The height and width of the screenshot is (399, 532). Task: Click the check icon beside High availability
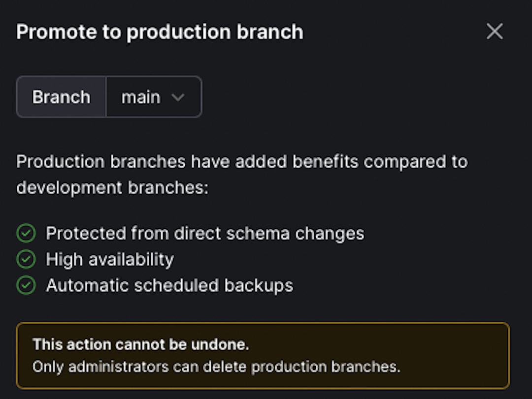point(26,259)
